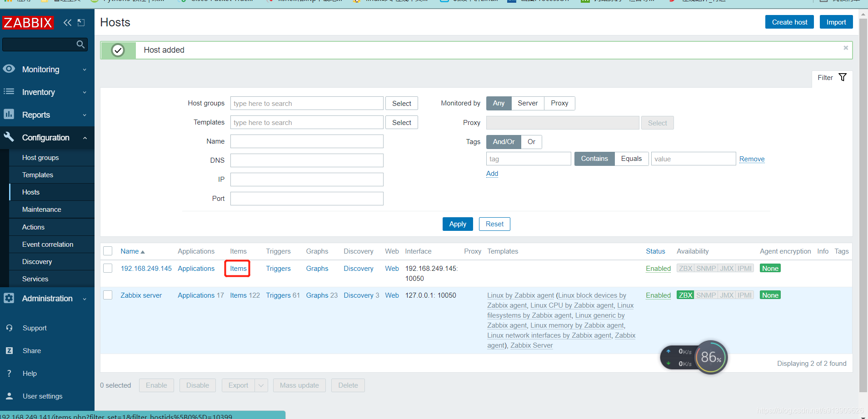
Task: Click the Reset filter button
Action: click(x=494, y=224)
